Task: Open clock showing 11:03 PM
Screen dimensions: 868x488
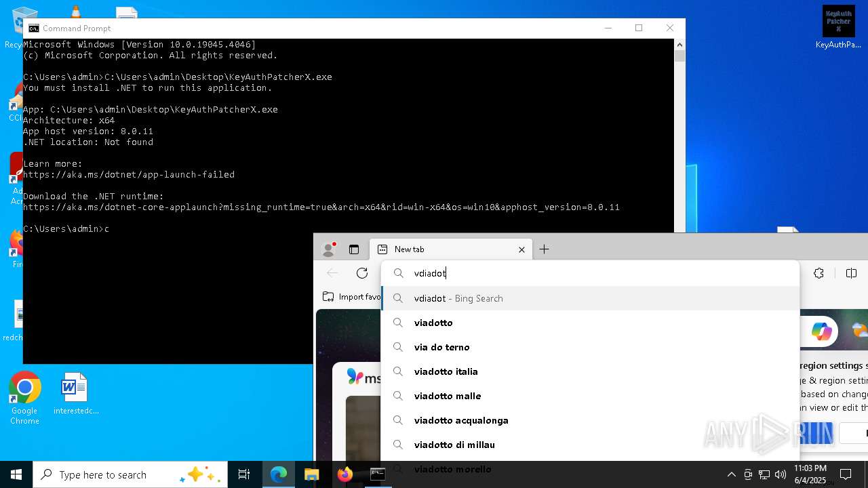Action: tap(810, 474)
